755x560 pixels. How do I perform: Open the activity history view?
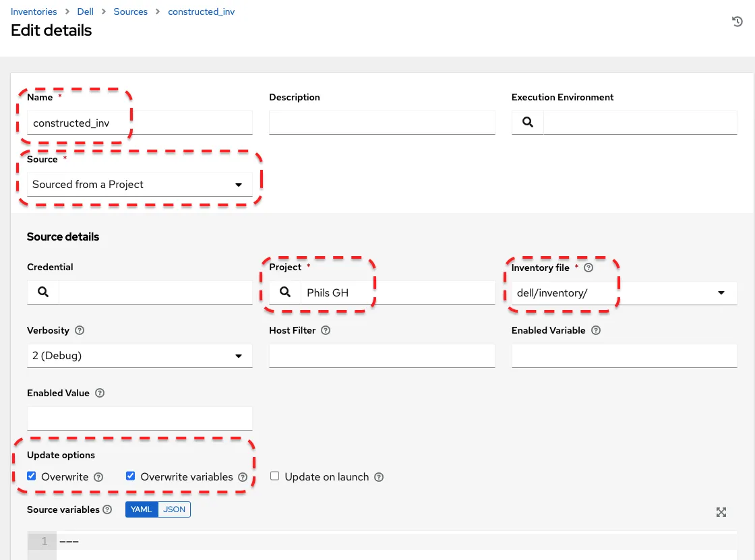pyautogui.click(x=737, y=21)
